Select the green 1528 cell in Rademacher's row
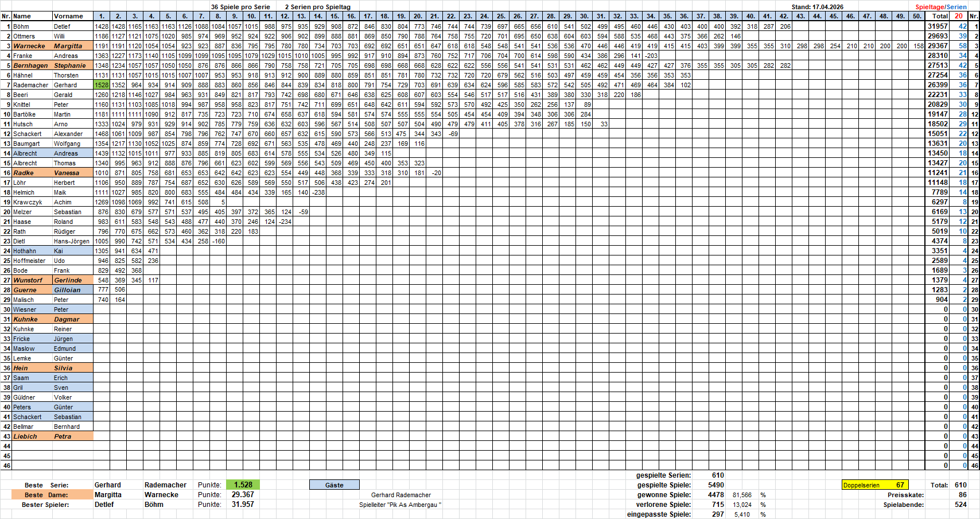 coord(102,85)
